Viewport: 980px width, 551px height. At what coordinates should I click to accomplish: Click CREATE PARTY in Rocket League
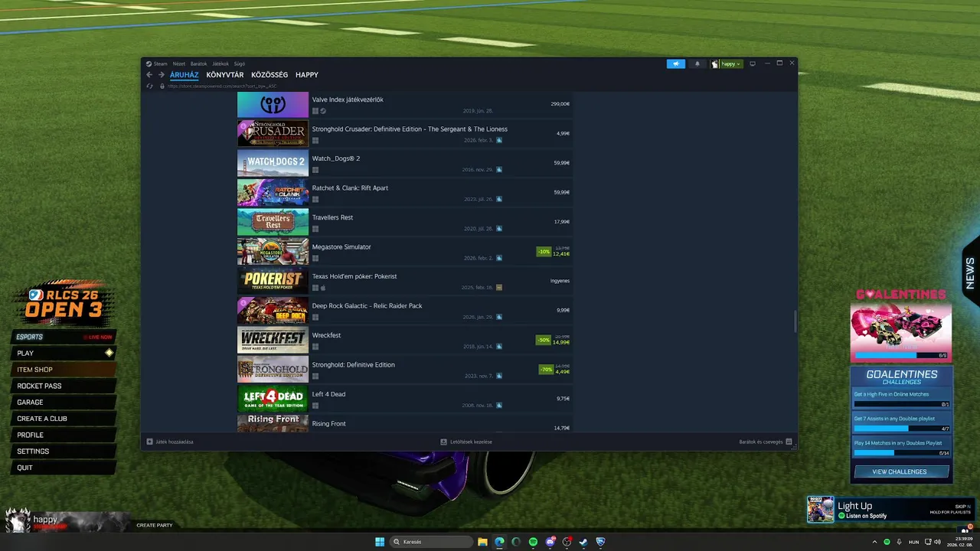155,525
